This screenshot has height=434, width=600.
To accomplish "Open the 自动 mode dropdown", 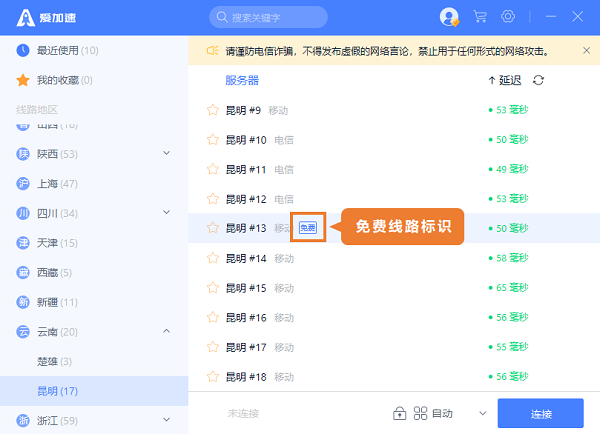I will pyautogui.click(x=481, y=413).
